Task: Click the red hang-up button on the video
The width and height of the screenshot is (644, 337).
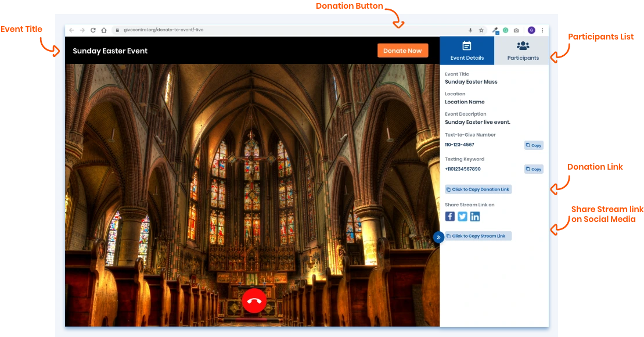Action: point(254,300)
